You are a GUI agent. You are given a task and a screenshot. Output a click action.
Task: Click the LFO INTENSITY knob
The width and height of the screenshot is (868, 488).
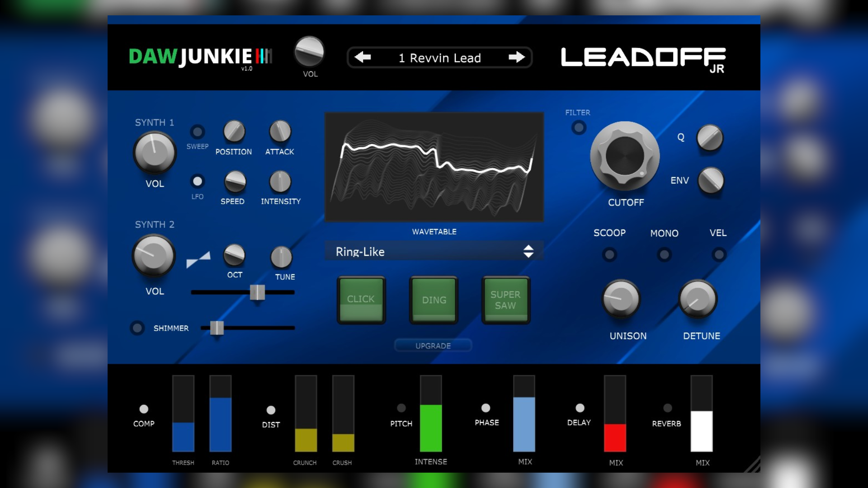pyautogui.click(x=280, y=182)
